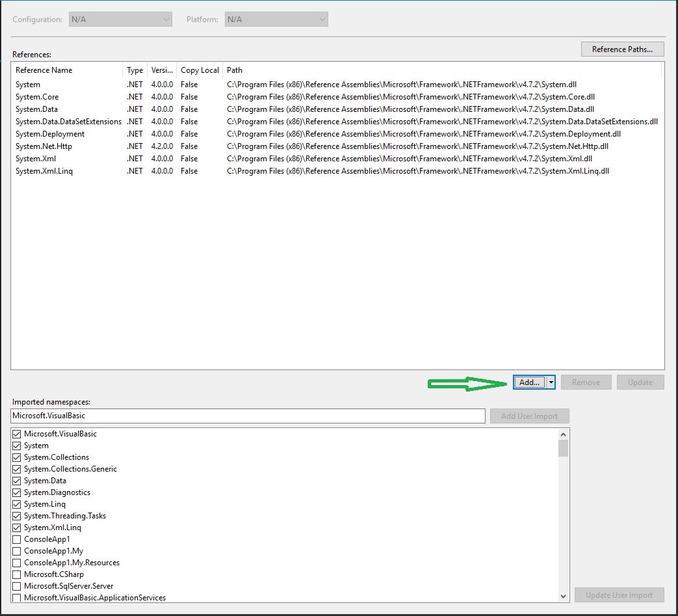Uncheck System.Diagnostics namespace
678x616 pixels.
click(17, 492)
